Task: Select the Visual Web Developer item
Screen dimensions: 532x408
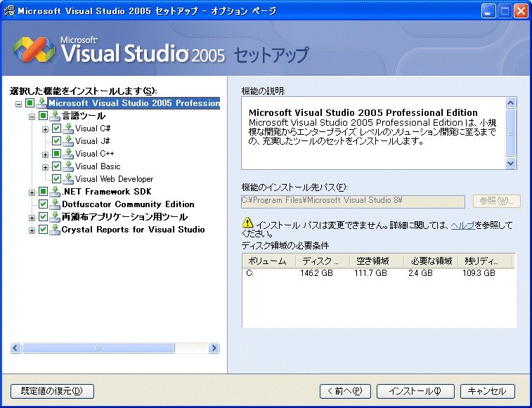Action: coord(114,179)
